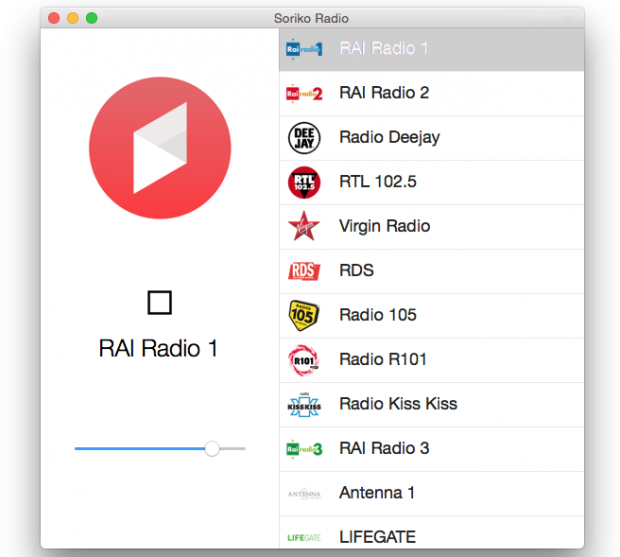Click the blue filled part of volume slider
Viewport: 620px width, 557px height.
click(140, 449)
